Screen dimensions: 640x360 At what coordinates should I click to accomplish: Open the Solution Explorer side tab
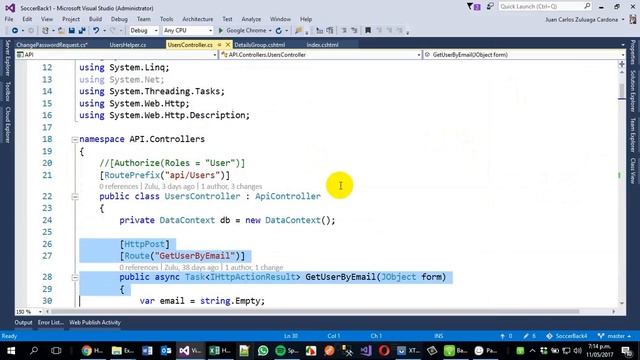coord(633,91)
